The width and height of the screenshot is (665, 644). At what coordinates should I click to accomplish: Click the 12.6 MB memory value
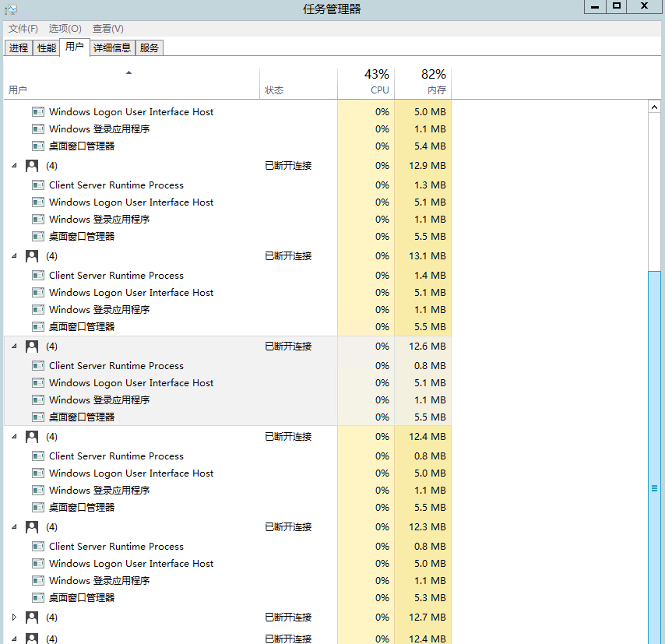(x=427, y=347)
